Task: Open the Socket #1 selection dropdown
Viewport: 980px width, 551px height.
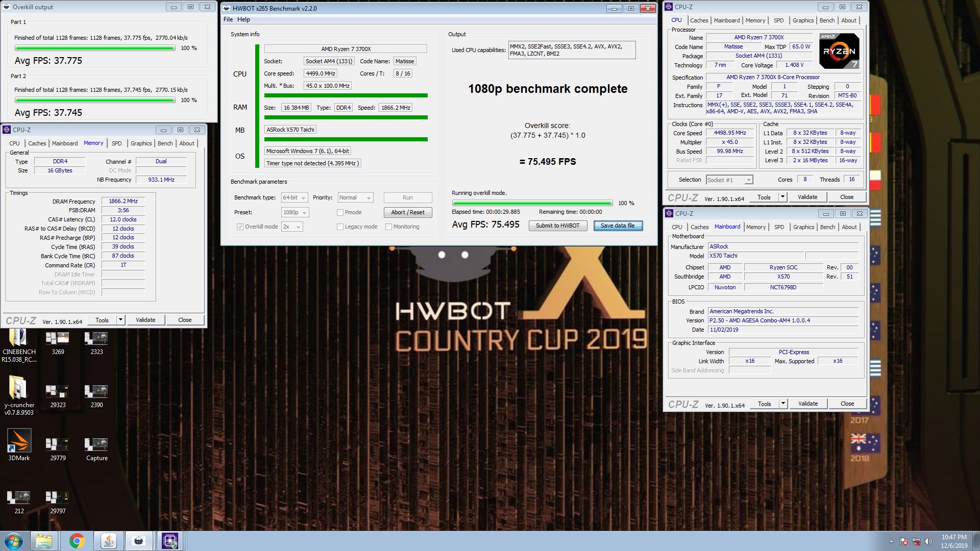Action: coord(729,180)
